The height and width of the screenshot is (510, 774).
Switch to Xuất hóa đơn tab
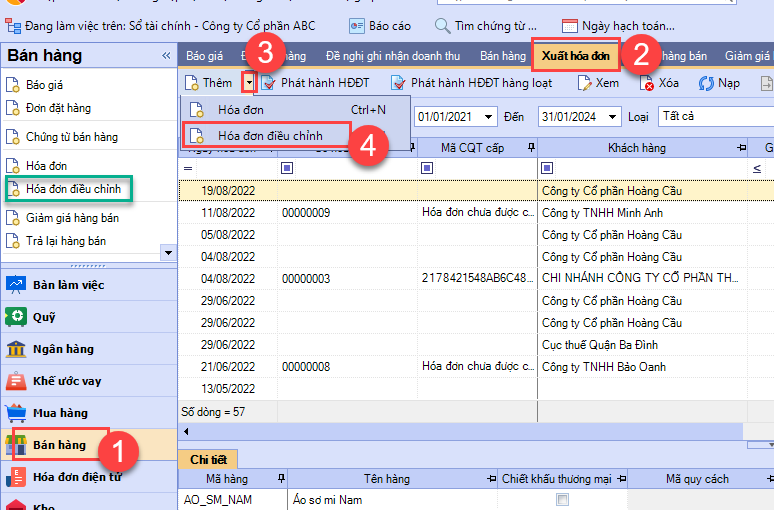point(575,56)
